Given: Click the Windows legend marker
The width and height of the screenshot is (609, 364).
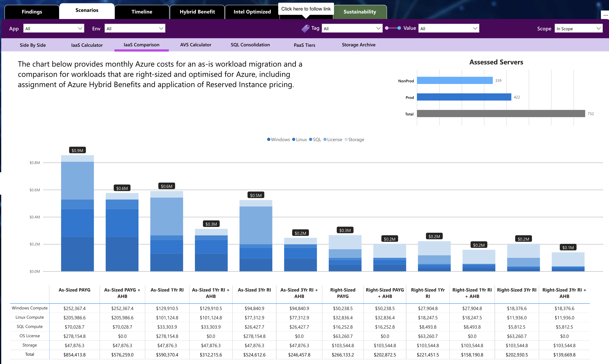Looking at the screenshot, I should (x=269, y=139).
